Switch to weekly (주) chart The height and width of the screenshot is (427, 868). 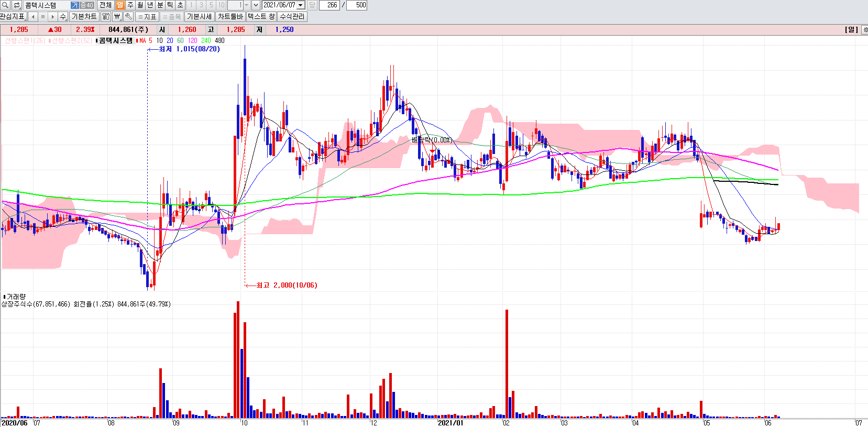point(130,5)
